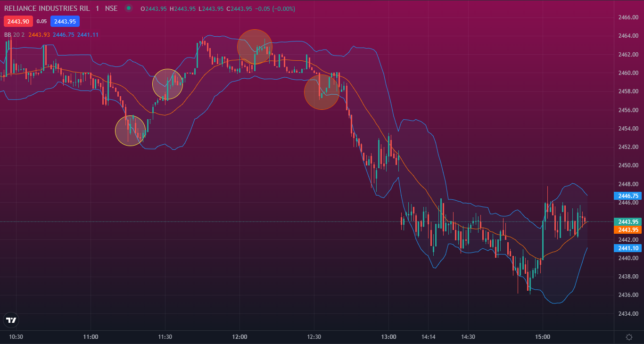Click the 2446.00 price axis label
Viewport: 644px width, 344px height.
click(x=628, y=203)
